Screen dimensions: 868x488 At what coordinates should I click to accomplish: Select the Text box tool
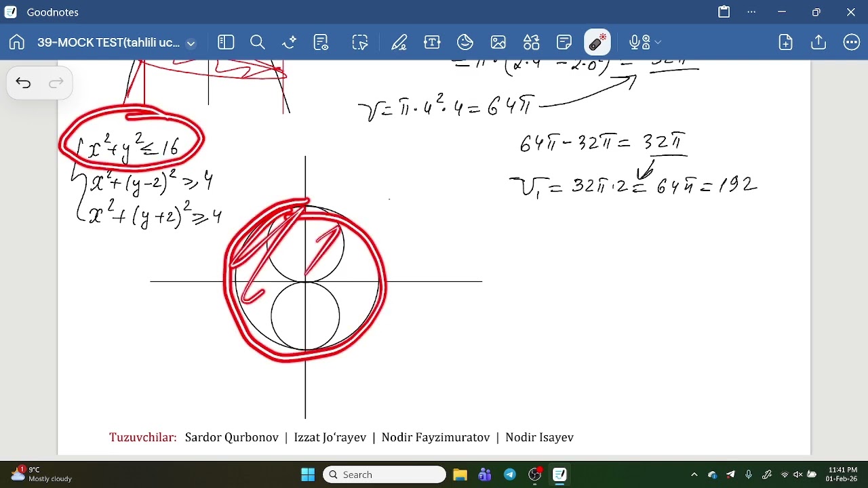(432, 43)
